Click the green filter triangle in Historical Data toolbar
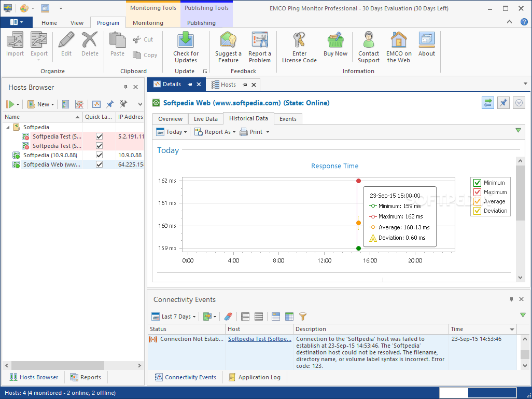This screenshot has width=532, height=399. (518, 130)
